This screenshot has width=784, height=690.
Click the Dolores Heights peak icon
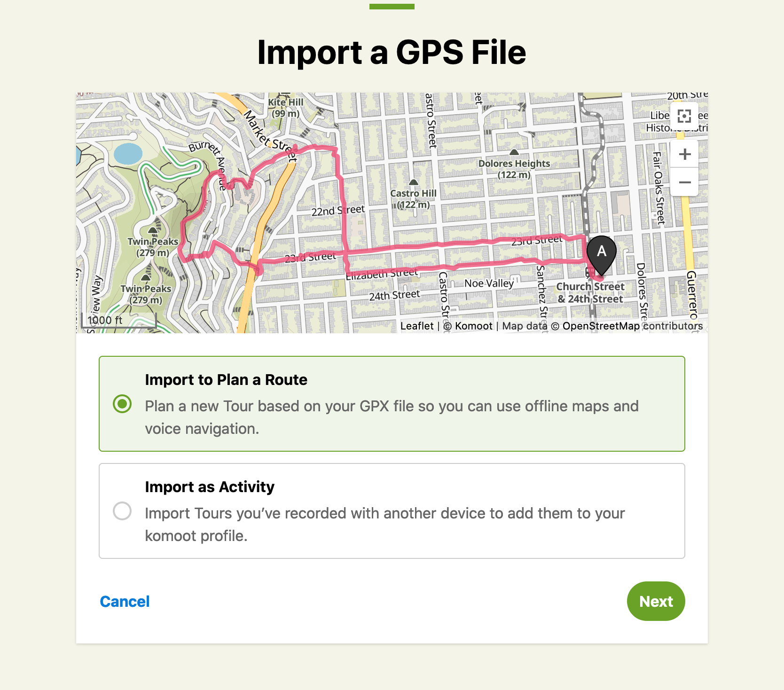[514, 152]
